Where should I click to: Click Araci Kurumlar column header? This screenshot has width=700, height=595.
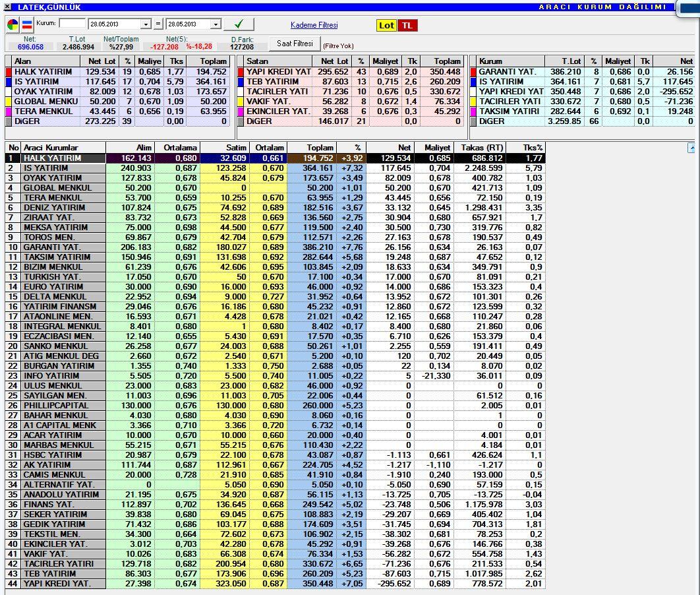[63, 147]
